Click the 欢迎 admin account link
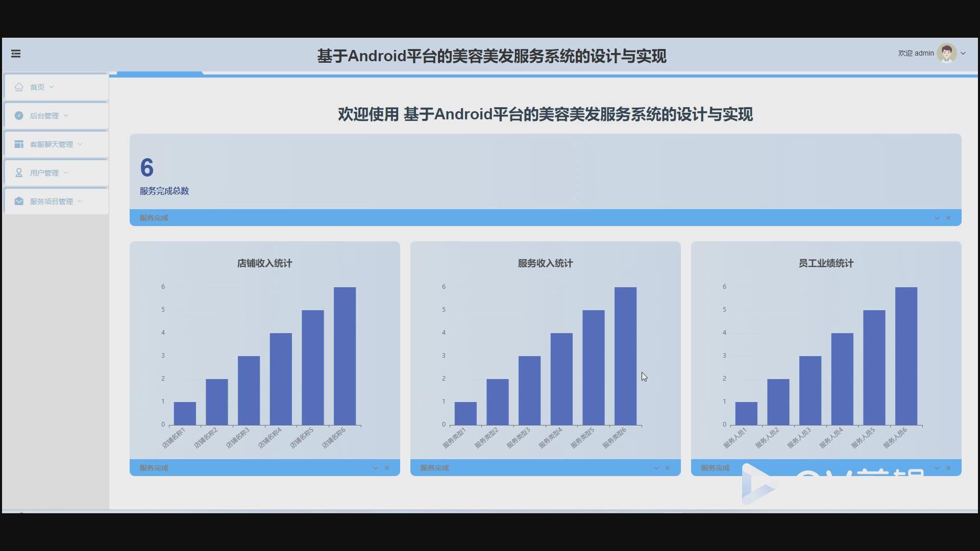980x551 pixels. point(916,53)
